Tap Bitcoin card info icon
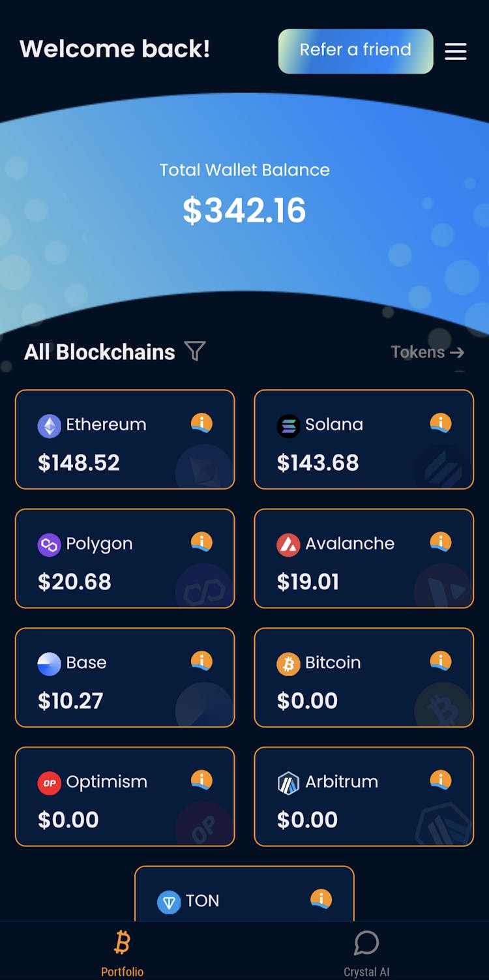 click(441, 661)
